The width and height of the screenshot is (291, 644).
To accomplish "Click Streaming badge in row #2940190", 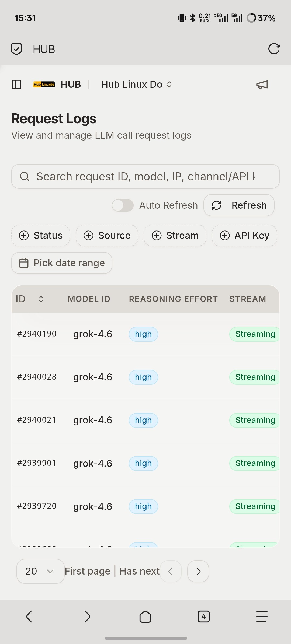I will pos(255,334).
